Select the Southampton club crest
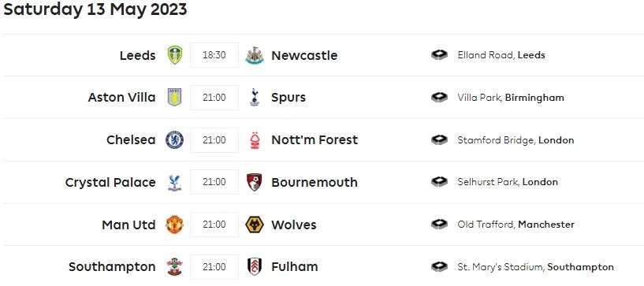 click(x=174, y=267)
